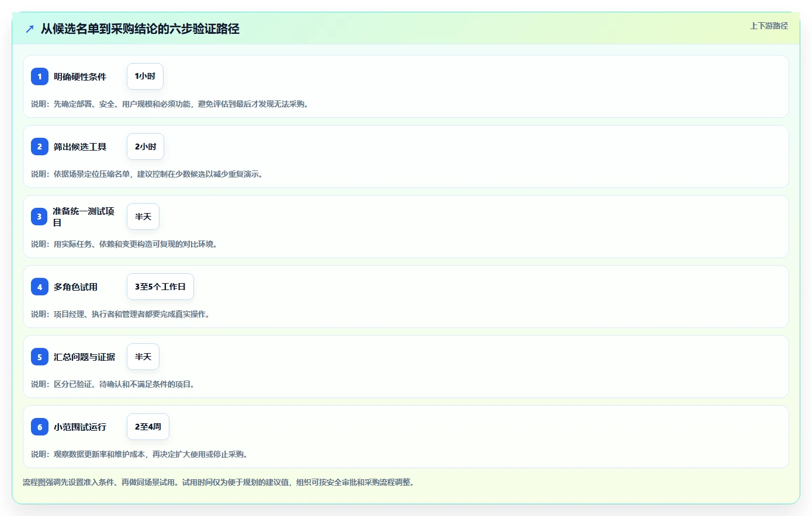Select the step title 多角色试用
The height and width of the screenshot is (516, 812).
pos(75,287)
